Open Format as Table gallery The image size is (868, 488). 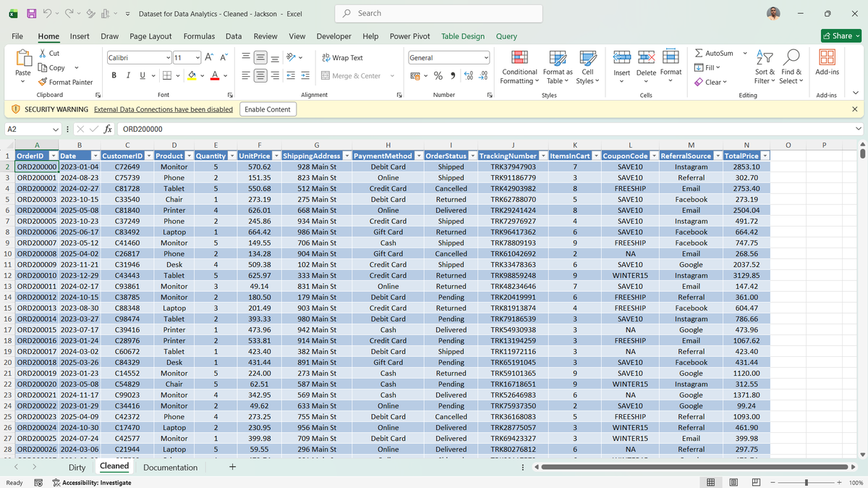[558, 67]
